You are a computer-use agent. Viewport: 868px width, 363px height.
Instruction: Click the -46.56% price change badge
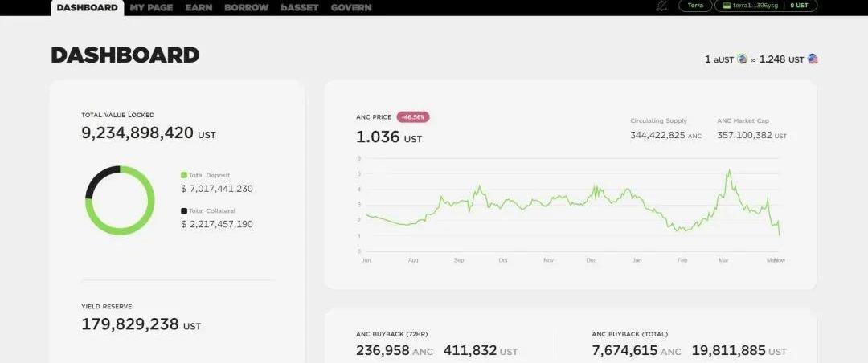tap(413, 117)
